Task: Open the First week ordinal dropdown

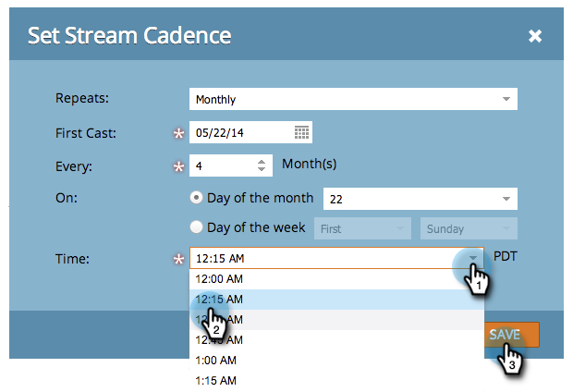Action: [362, 228]
